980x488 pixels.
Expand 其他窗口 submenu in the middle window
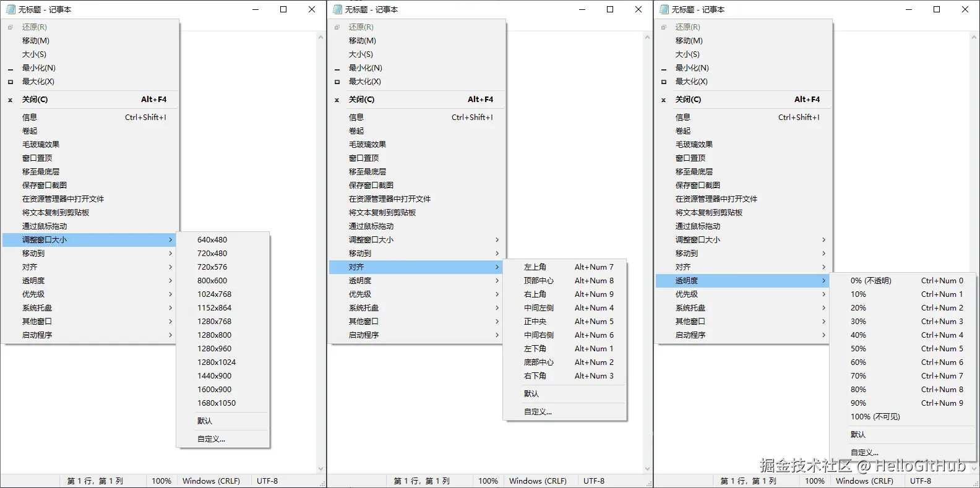(x=418, y=322)
